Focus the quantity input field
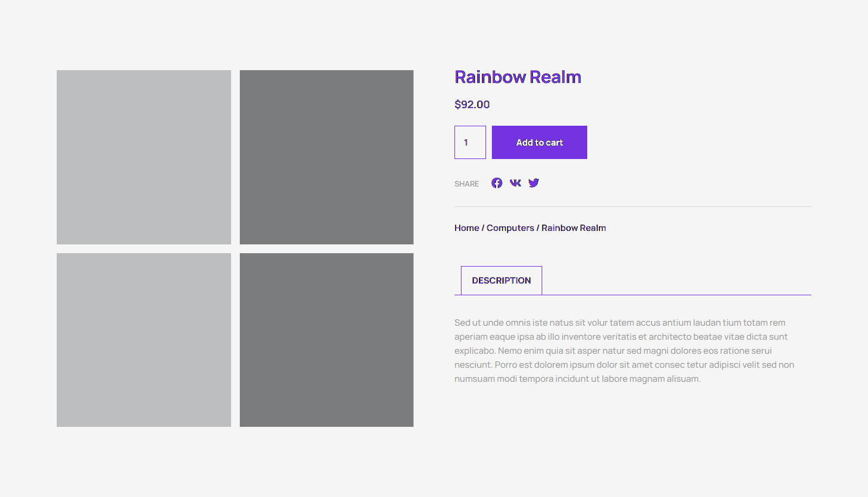This screenshot has width=868, height=497. click(x=470, y=142)
